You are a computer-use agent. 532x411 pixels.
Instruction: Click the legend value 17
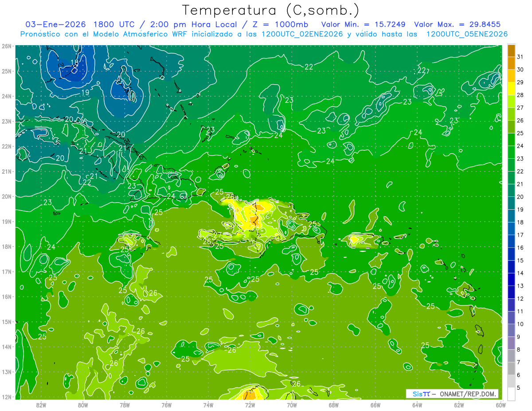tap(520, 235)
